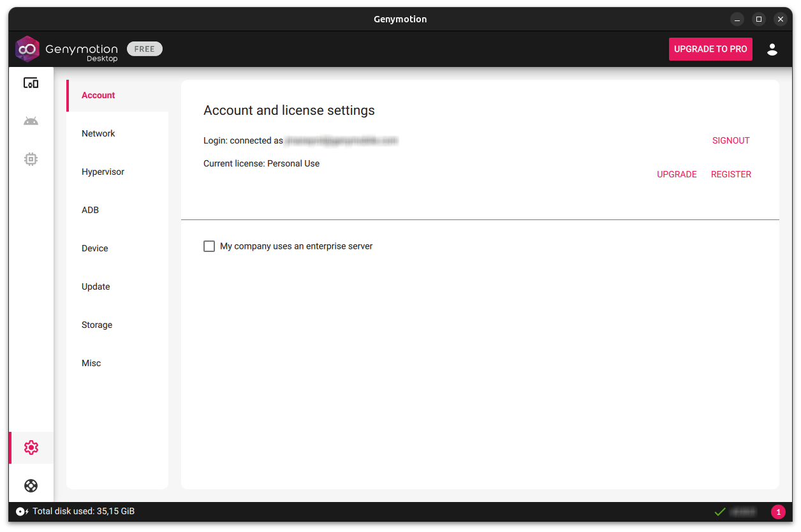Viewport: 801px width, 532px height.
Task: Switch to the Network settings tab
Action: click(98, 133)
